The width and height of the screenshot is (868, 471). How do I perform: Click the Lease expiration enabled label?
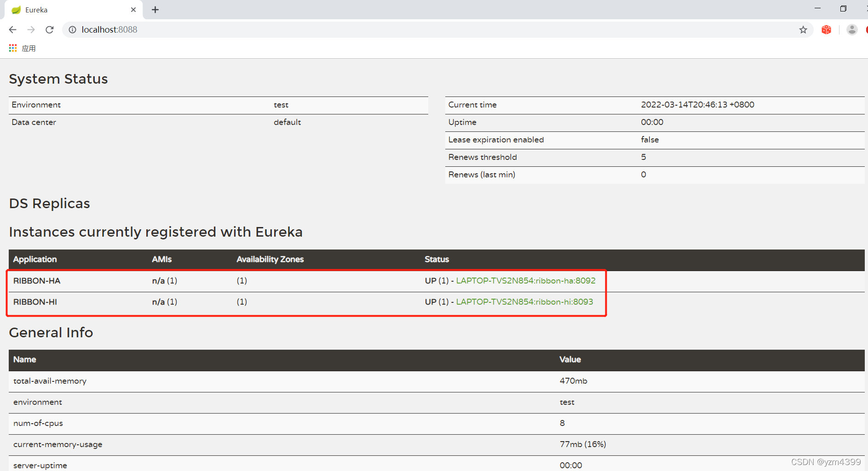coord(496,140)
